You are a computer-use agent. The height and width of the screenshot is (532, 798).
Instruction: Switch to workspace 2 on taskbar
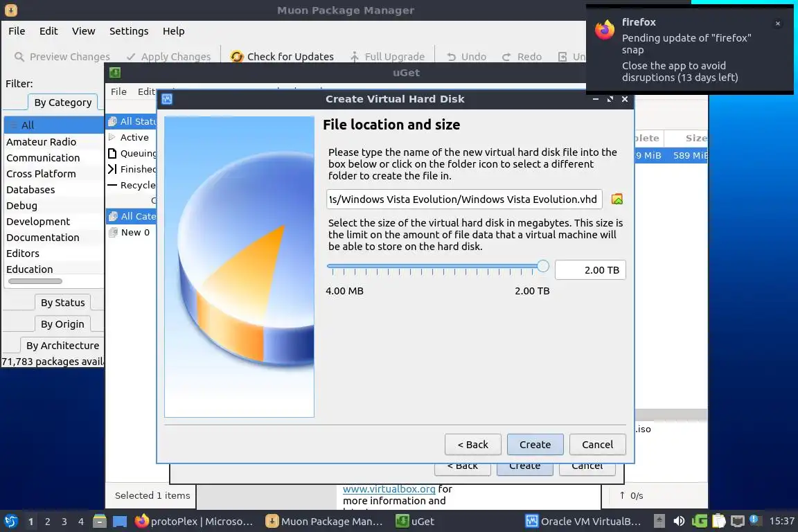pyautogui.click(x=47, y=522)
